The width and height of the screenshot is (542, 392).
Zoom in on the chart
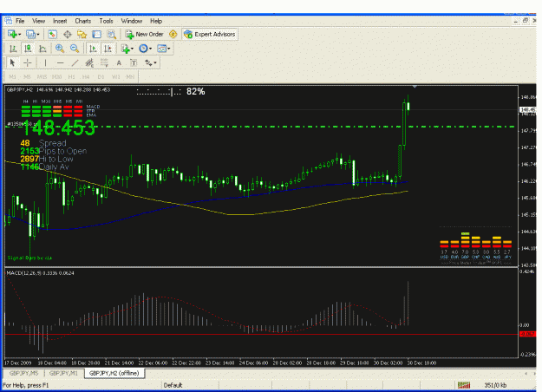click(60, 49)
